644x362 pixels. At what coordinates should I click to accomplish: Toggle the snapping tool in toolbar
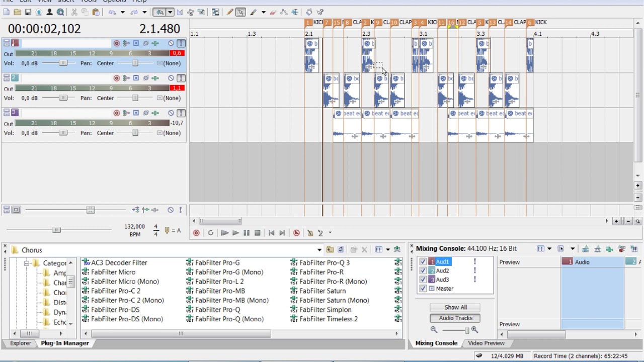point(160,12)
